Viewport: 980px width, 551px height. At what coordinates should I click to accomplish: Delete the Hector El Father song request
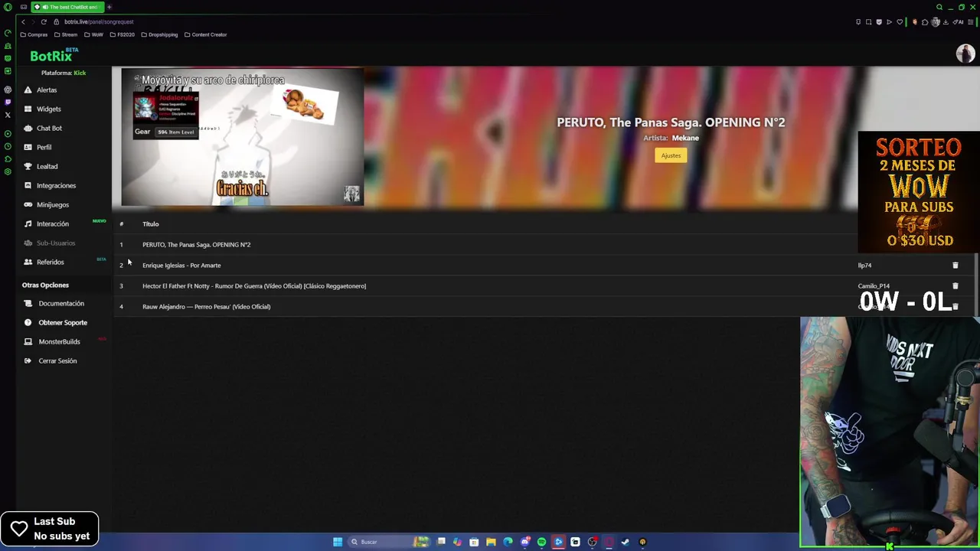point(955,285)
